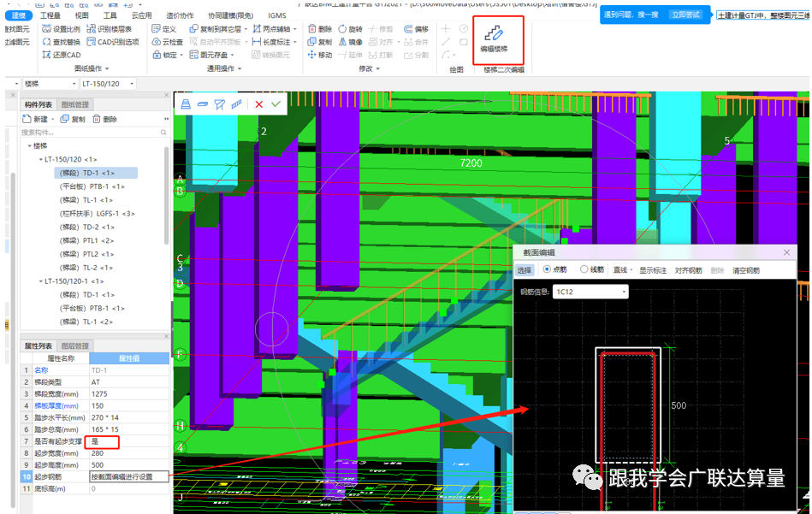
Task: Cancel with the red X in floating toolbar
Action: point(259,104)
